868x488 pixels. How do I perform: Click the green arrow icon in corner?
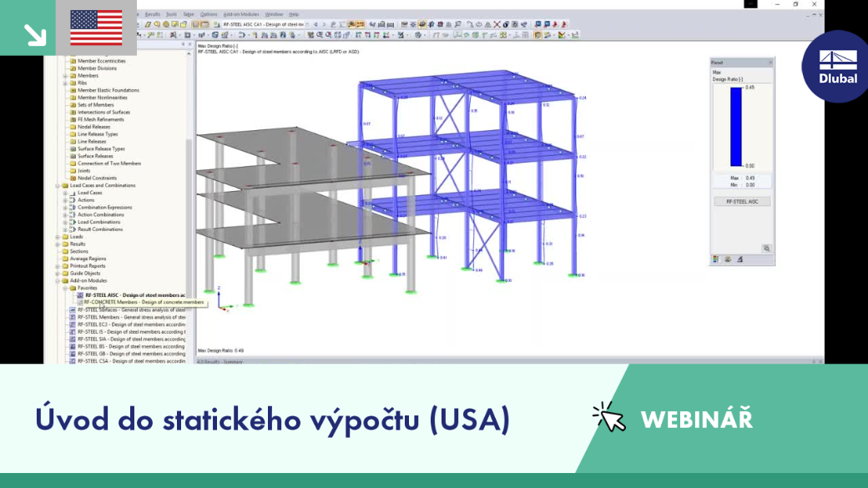[x=35, y=34]
